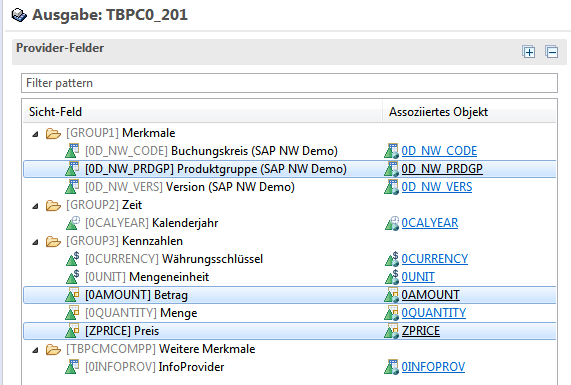Click icon beside the 0CURRENCY link
571x385 pixels.
(392, 259)
